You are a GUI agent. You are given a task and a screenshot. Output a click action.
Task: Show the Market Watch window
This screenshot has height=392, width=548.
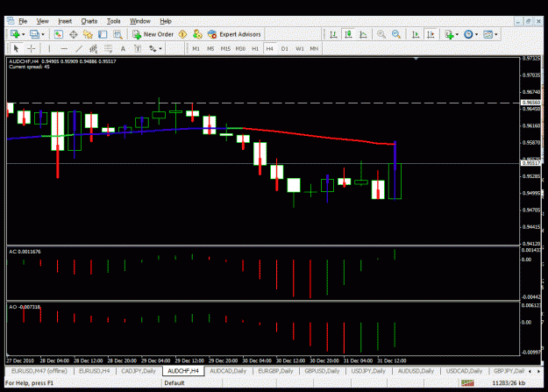pyautogui.click(x=59, y=34)
